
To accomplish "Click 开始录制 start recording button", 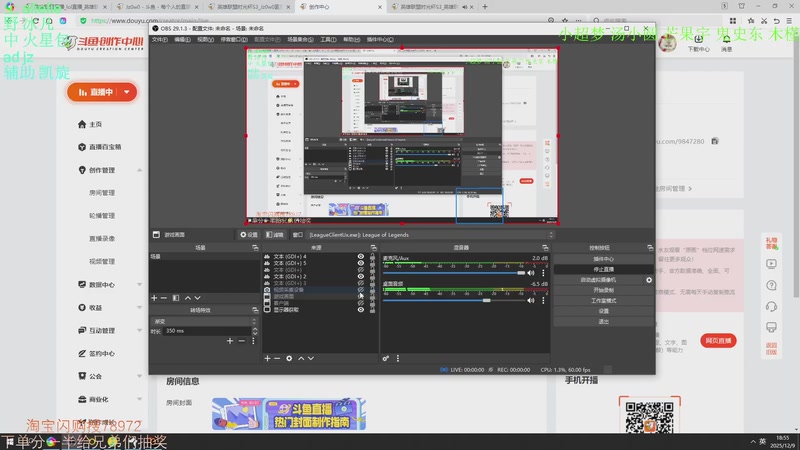I will point(604,290).
